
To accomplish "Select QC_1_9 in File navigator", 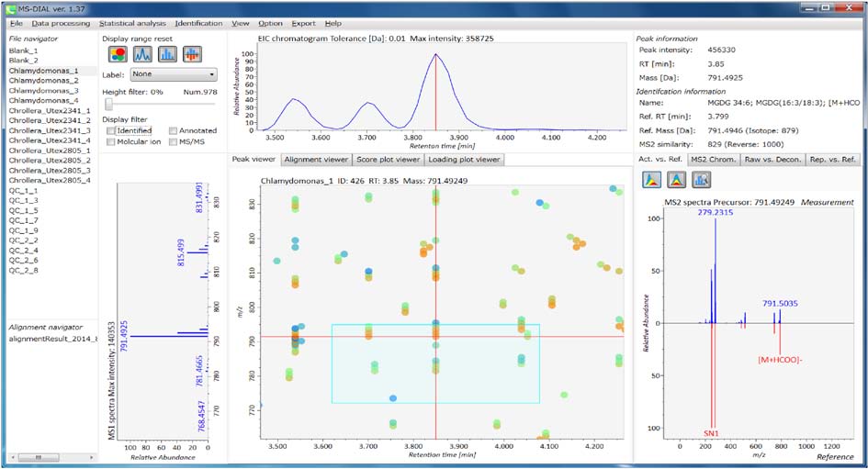I will tap(23, 230).
